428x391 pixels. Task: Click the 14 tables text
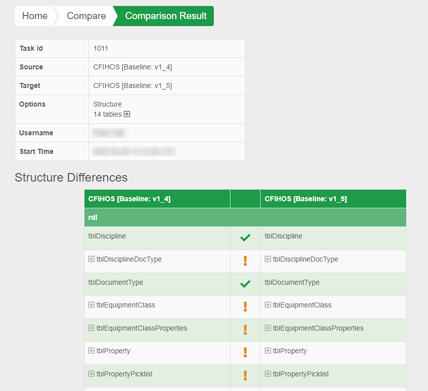pos(107,114)
